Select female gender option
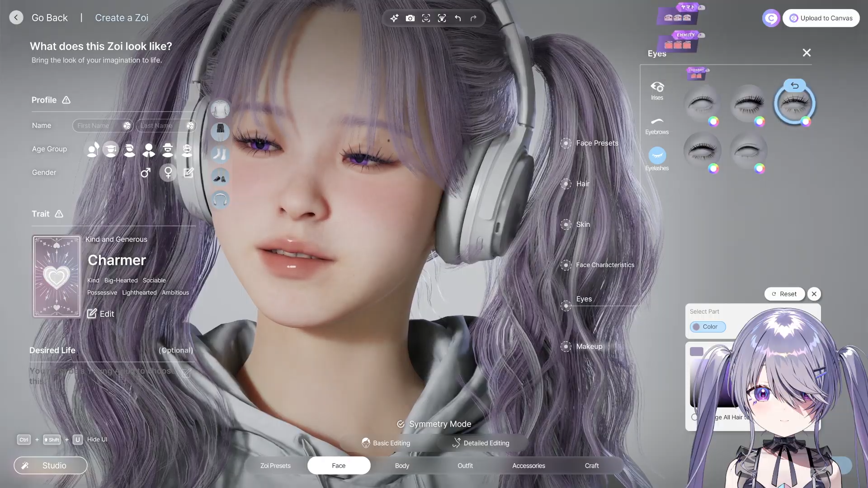868x488 pixels. pyautogui.click(x=168, y=173)
